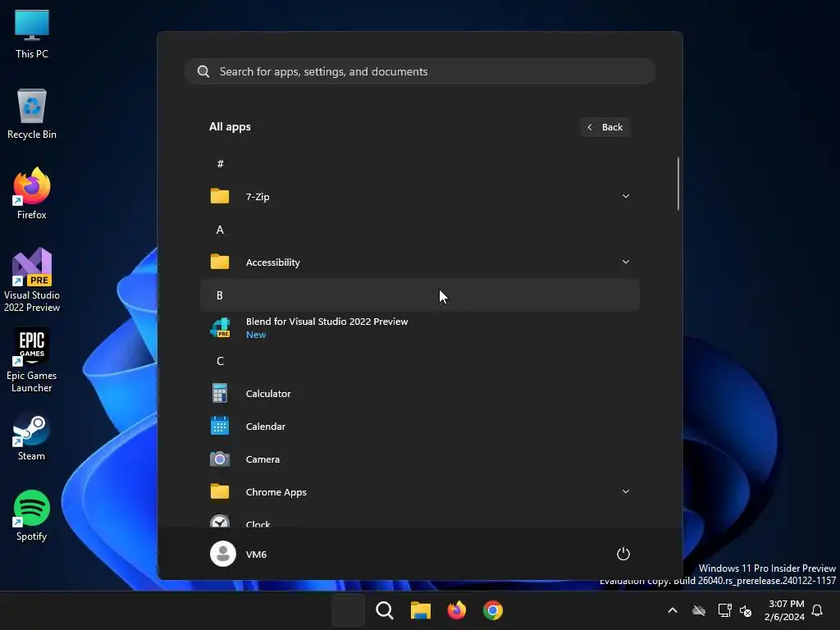Viewport: 840px width, 630px height.
Task: Click the Back button
Action: tap(605, 127)
